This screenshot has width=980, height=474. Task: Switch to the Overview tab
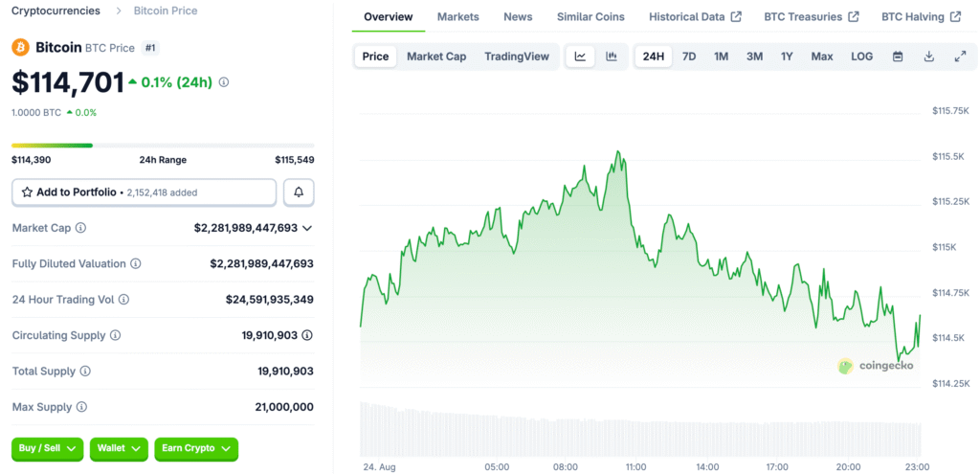click(x=389, y=17)
